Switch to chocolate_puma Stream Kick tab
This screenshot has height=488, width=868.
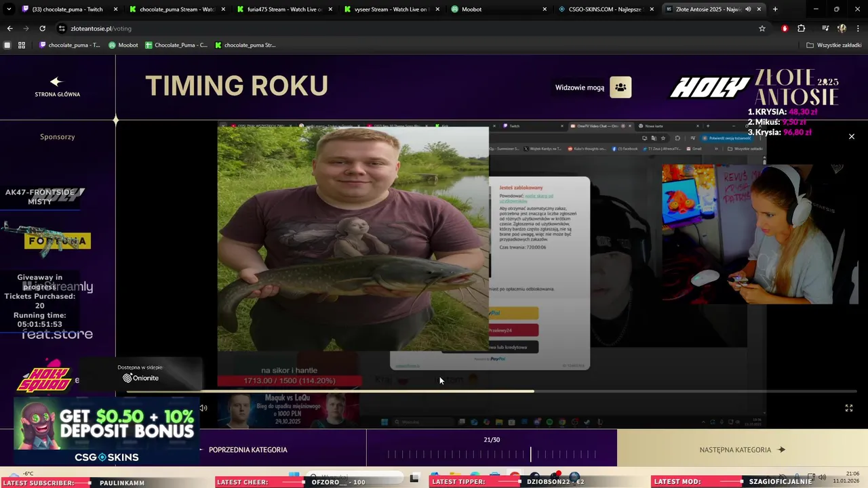[x=178, y=9]
